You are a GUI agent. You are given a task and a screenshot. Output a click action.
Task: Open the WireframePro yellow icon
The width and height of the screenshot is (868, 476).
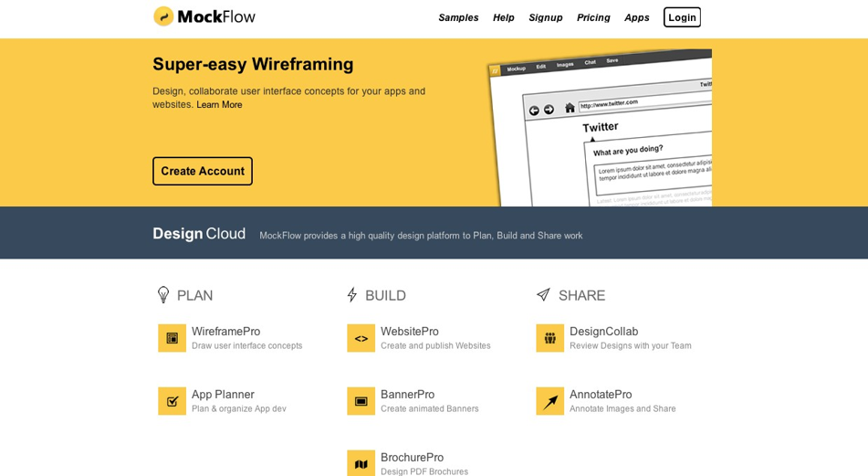[173, 338]
